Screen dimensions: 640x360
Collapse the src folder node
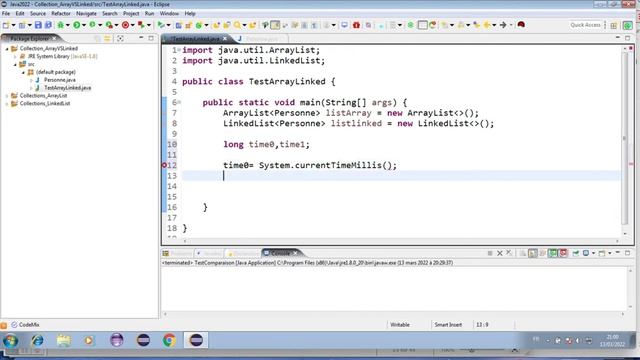(x=15, y=64)
